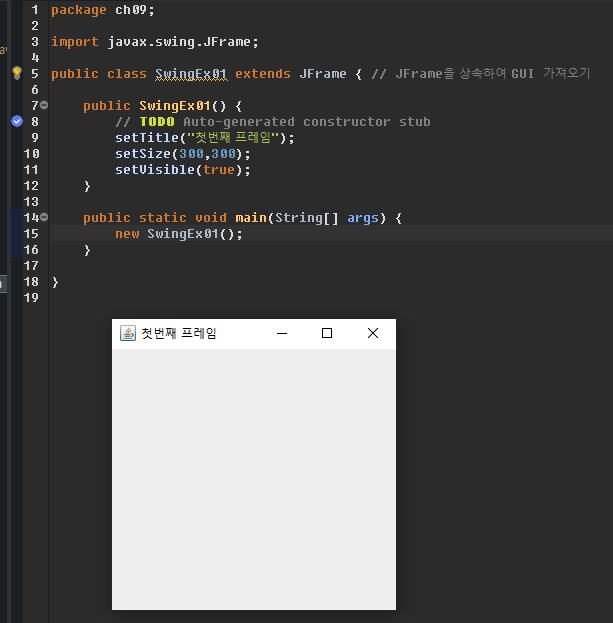This screenshot has height=623, width=613.
Task: Click 'ch09' package name on line 1
Action: pos(131,10)
